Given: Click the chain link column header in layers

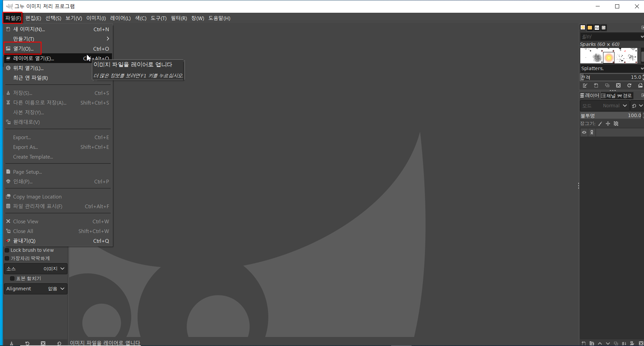Looking at the screenshot, I should tap(592, 132).
